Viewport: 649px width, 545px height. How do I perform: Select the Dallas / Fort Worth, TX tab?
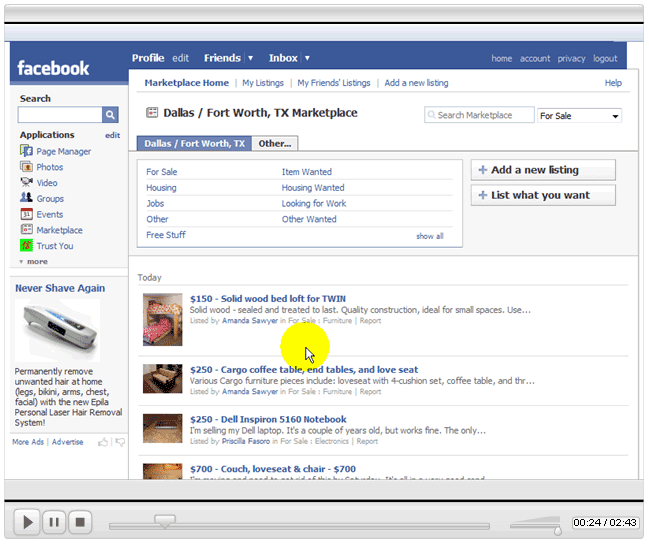click(x=194, y=144)
